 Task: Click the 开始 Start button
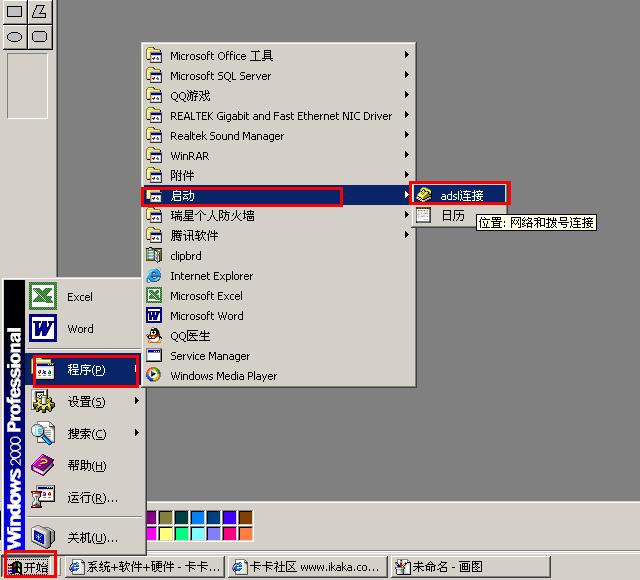pos(29,567)
